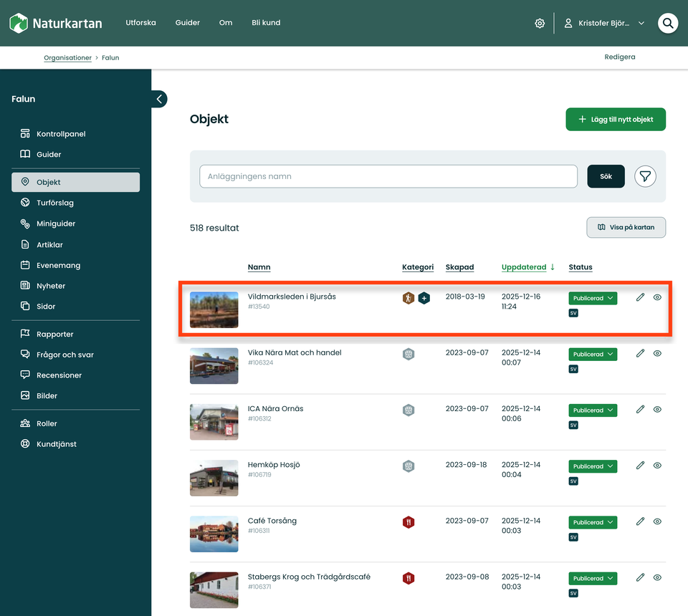
Task: Click pencil edit icon for Café Torsång
Action: pos(640,521)
